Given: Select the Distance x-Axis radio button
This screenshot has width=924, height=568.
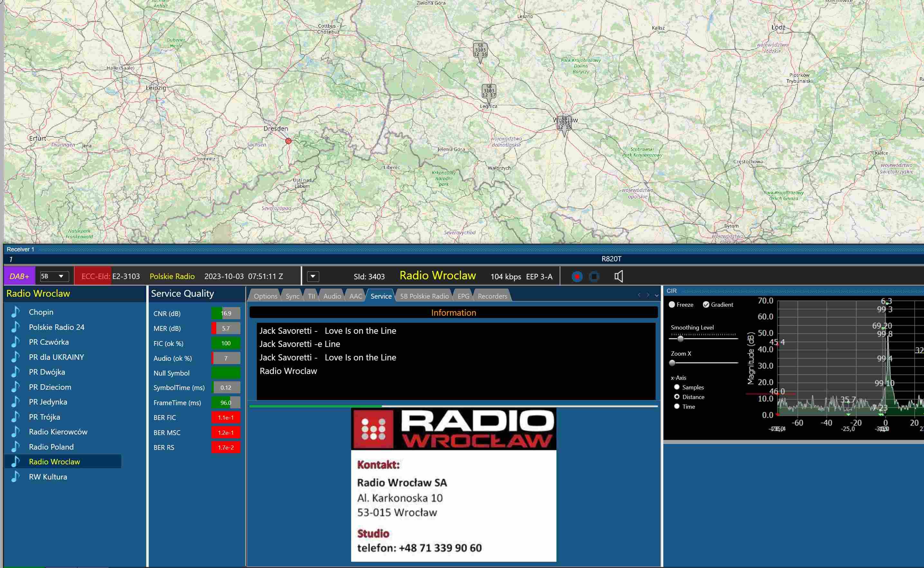Looking at the screenshot, I should 677,397.
